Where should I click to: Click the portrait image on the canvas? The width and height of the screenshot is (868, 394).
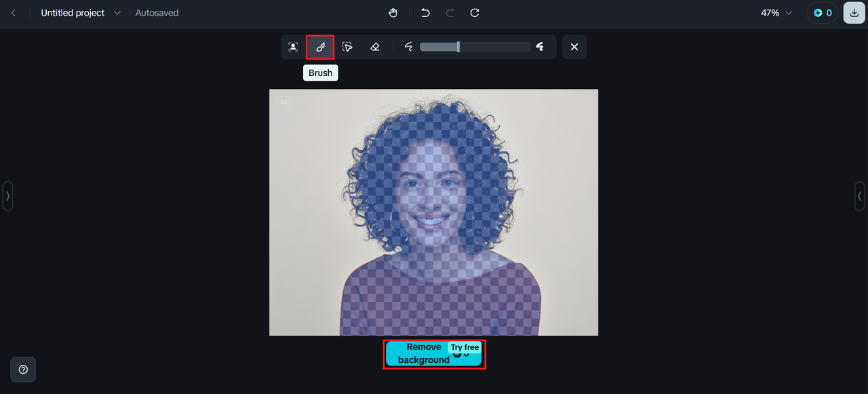(433, 212)
